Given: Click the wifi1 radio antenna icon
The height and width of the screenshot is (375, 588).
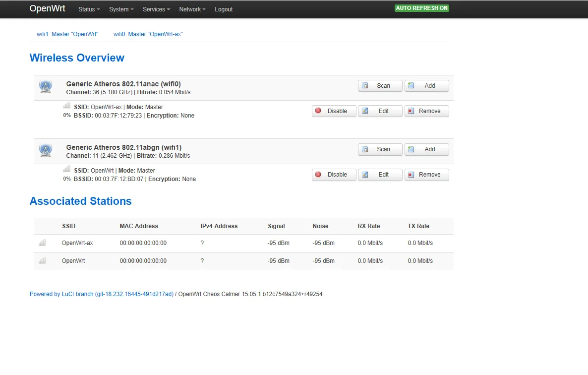Looking at the screenshot, I should click(46, 150).
